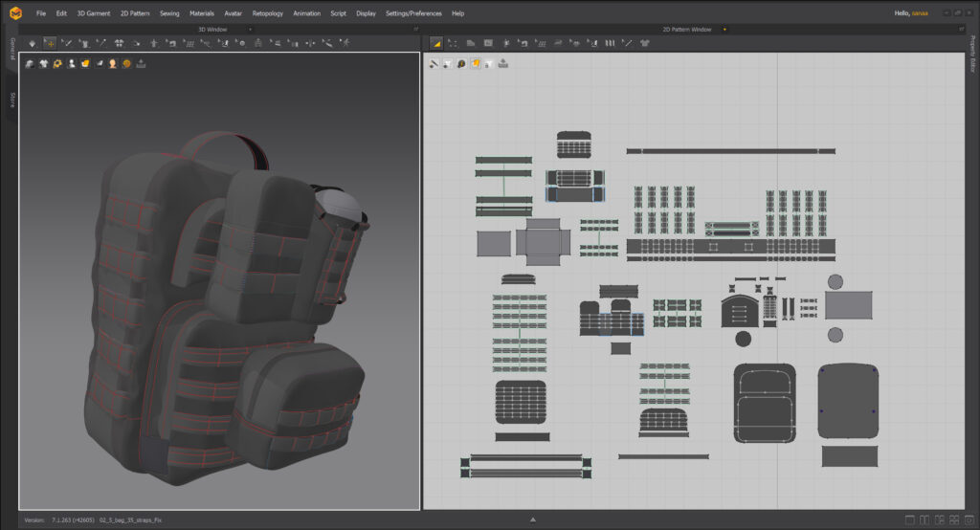The image size is (980, 530).
Task: Click the shirt icon at end of 2D toolbar
Action: click(645, 43)
